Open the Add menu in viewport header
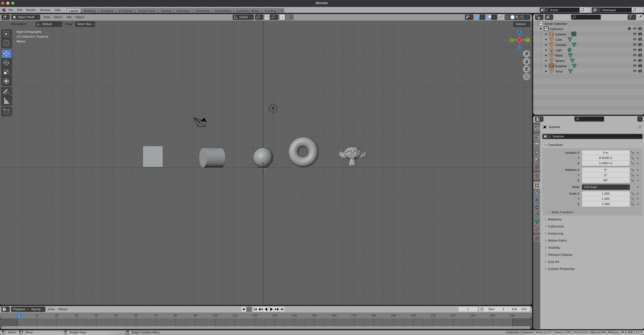Screen dimensions: 644x335 coord(68,17)
